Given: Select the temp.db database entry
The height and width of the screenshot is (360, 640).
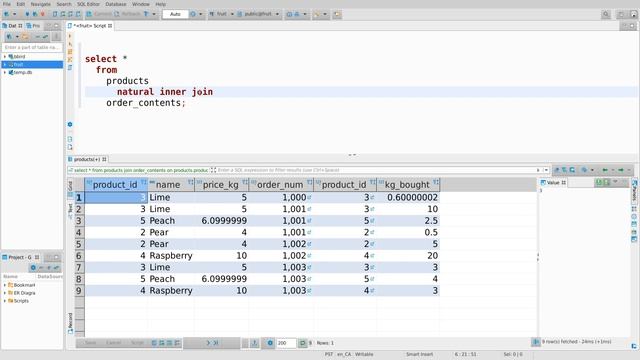Looking at the screenshot, I should pos(23,72).
